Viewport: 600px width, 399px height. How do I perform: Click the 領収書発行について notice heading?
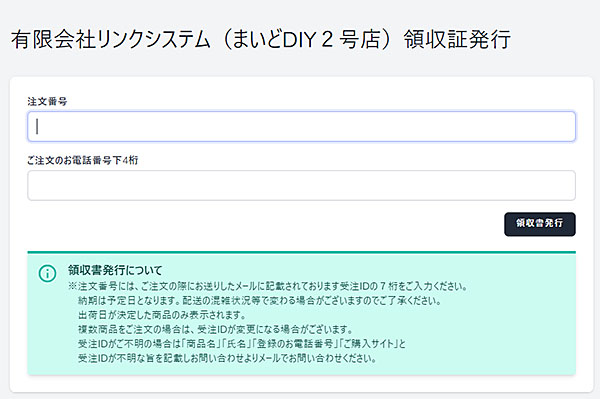point(115,270)
